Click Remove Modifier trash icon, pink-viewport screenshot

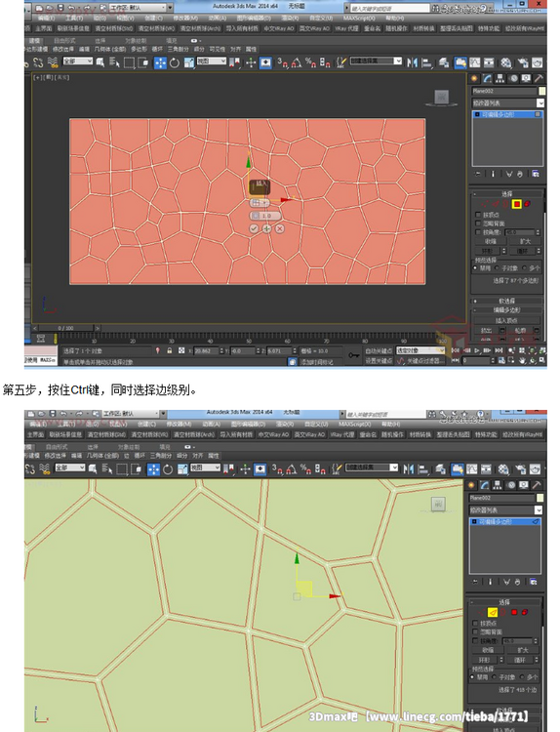(x=519, y=174)
